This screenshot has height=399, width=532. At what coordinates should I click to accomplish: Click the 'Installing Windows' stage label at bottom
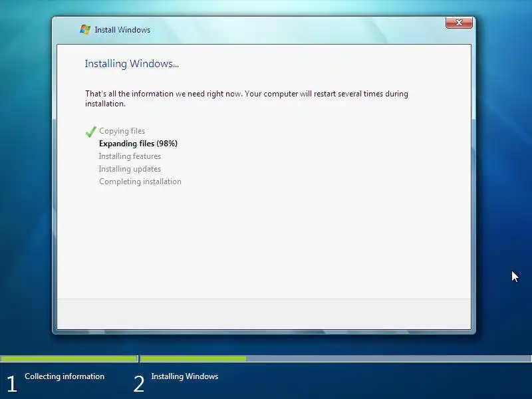point(185,376)
